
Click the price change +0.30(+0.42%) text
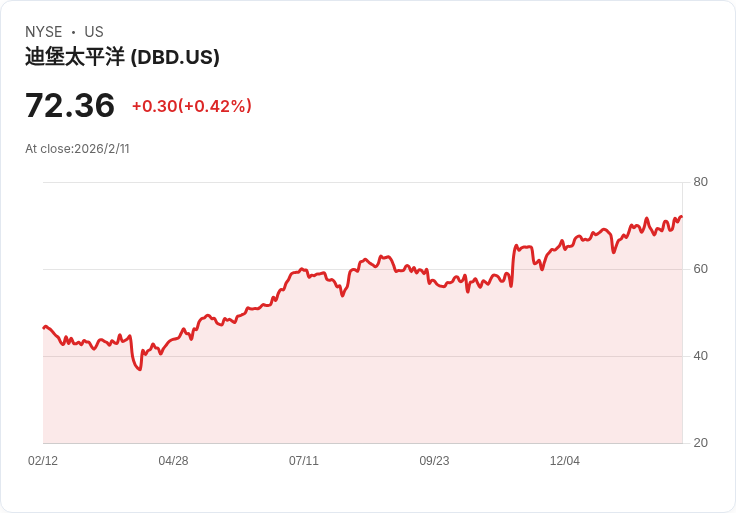[192, 106]
